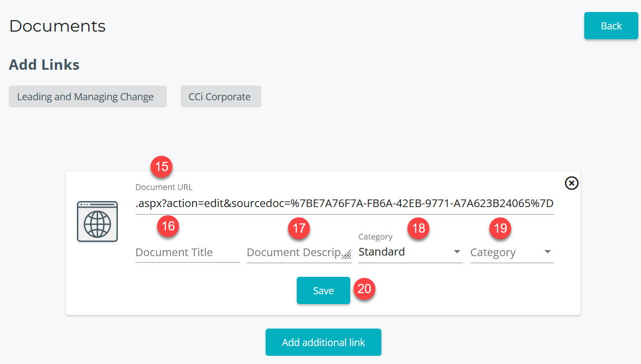Select the Leading and Managing Change tag
Image resolution: width=641 pixels, height=364 pixels.
87,96
